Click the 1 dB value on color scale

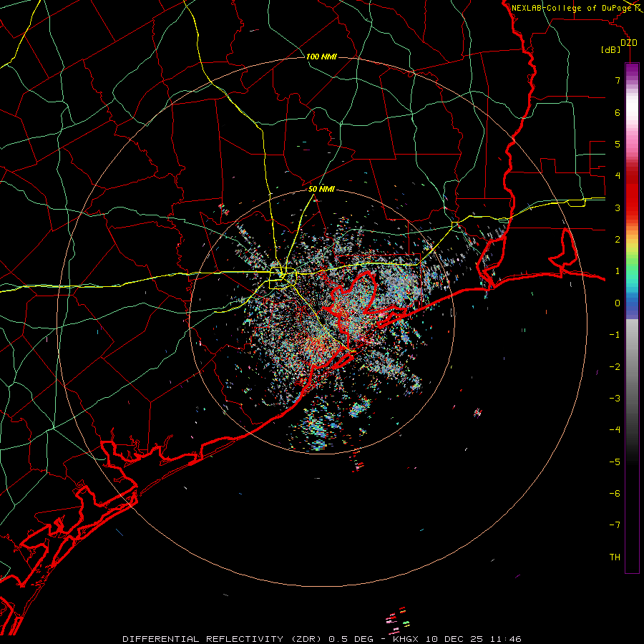(618, 271)
